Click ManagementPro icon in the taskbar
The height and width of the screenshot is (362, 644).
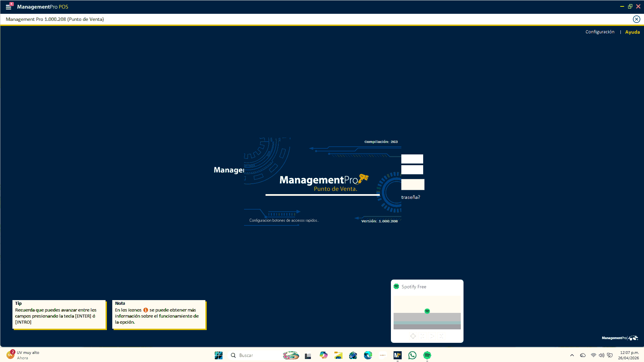tap(397, 355)
